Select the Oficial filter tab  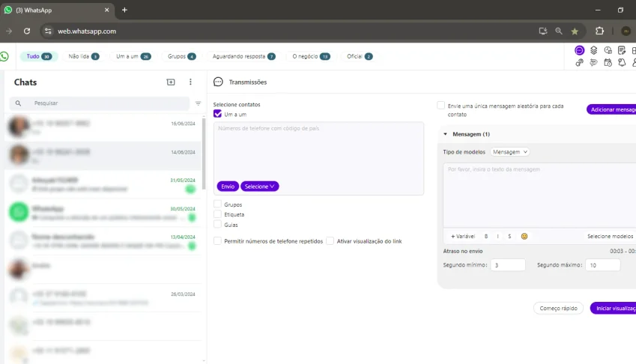click(360, 56)
